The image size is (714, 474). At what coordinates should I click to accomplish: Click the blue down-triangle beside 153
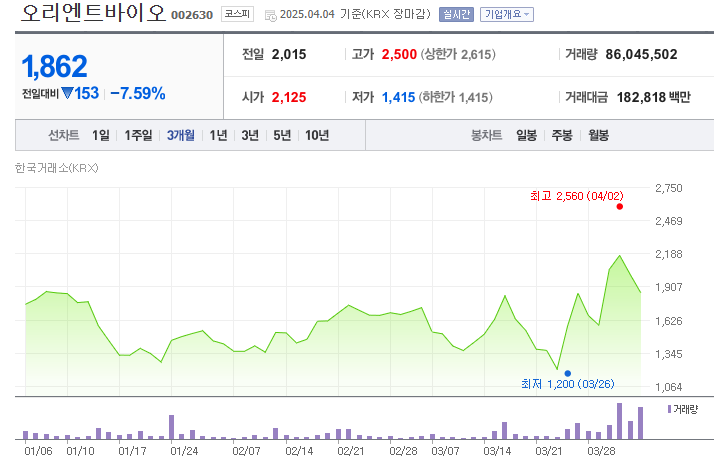tap(67, 93)
